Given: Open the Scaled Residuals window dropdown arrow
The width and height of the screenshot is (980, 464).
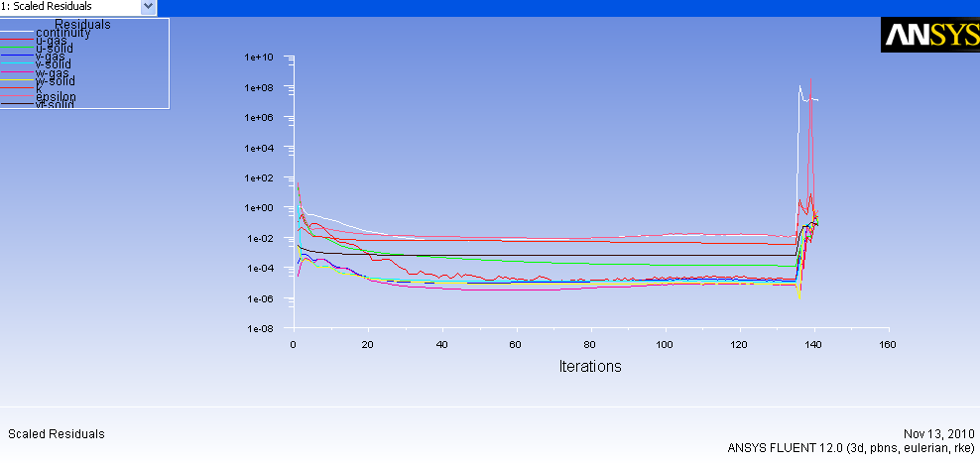Looking at the screenshot, I should point(149,7).
